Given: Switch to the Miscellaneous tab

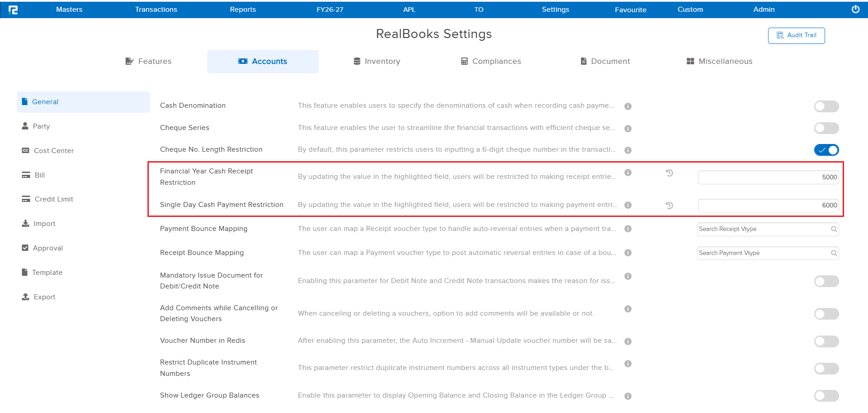Looking at the screenshot, I should (x=719, y=62).
